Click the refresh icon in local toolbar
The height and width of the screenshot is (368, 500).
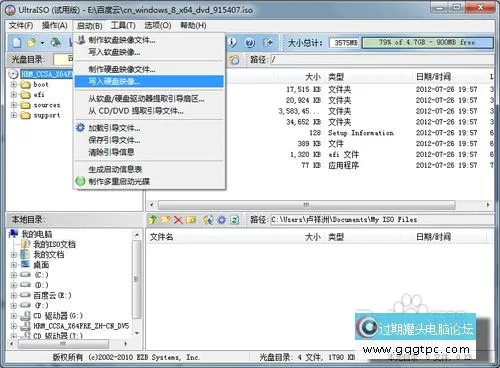235,220
